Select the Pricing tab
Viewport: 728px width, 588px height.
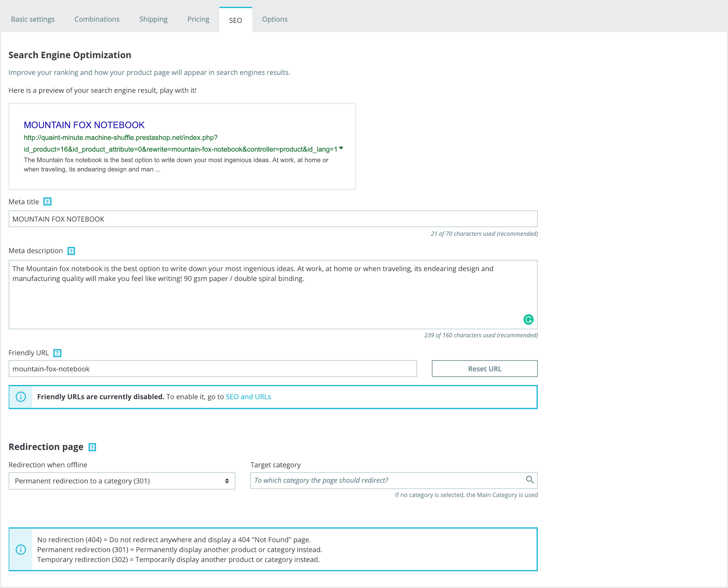pyautogui.click(x=198, y=19)
